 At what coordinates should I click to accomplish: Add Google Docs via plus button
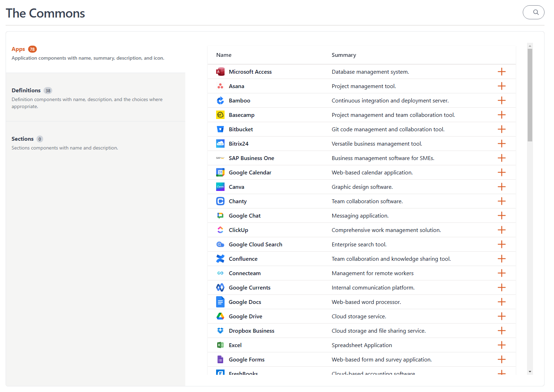[502, 302]
